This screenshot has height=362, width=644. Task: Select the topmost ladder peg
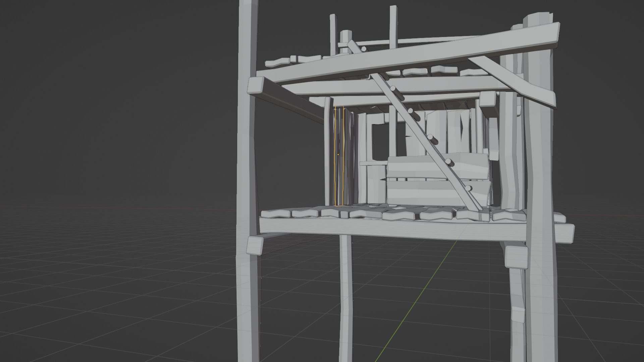click(363, 49)
